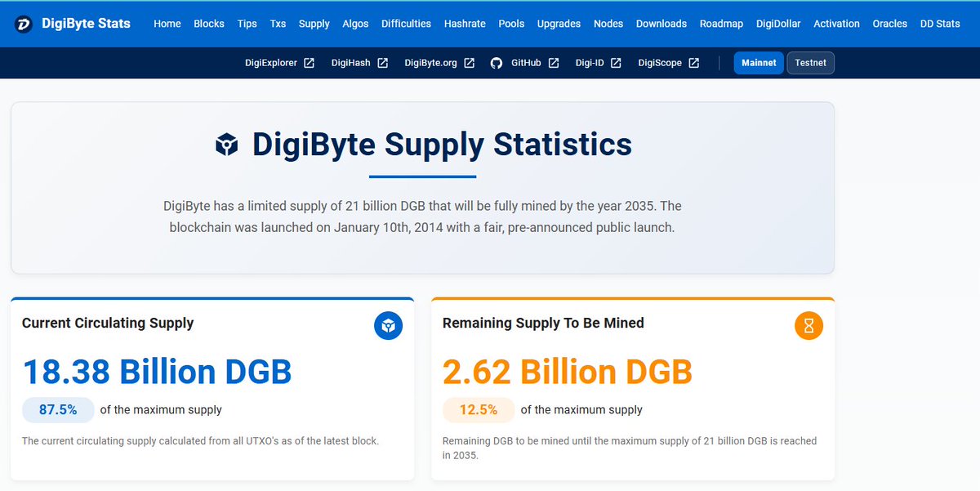View the Roadmap page
The width and height of the screenshot is (980, 491).
click(721, 24)
